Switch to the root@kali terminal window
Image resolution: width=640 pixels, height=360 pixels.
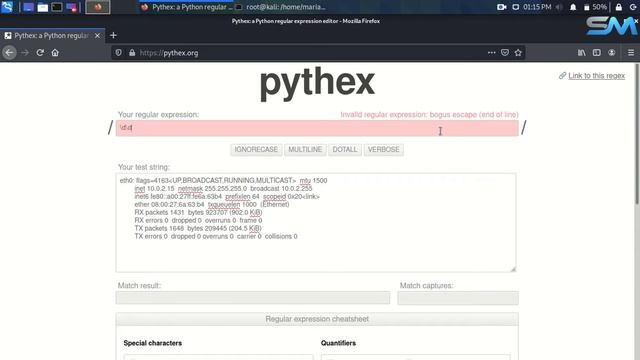click(281, 7)
